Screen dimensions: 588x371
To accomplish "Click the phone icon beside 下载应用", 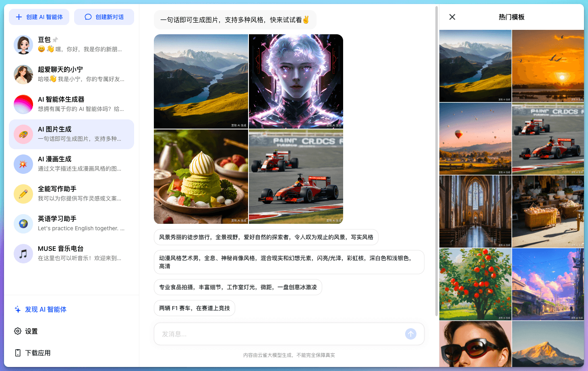I will point(18,353).
